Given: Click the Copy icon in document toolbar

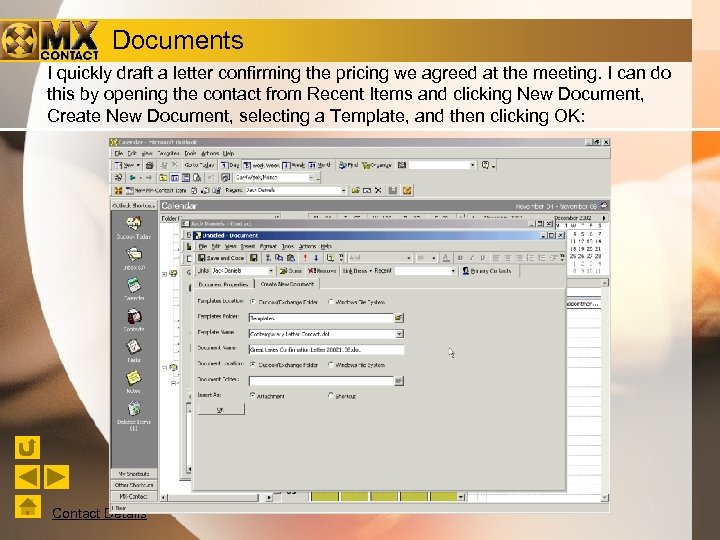Looking at the screenshot, I should [x=279, y=258].
